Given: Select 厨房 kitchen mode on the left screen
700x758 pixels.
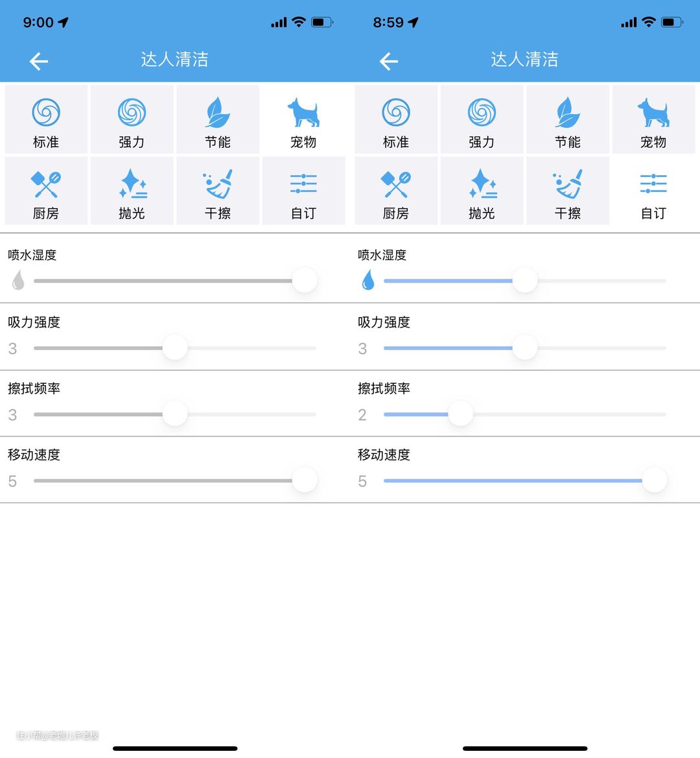Looking at the screenshot, I should click(x=46, y=191).
